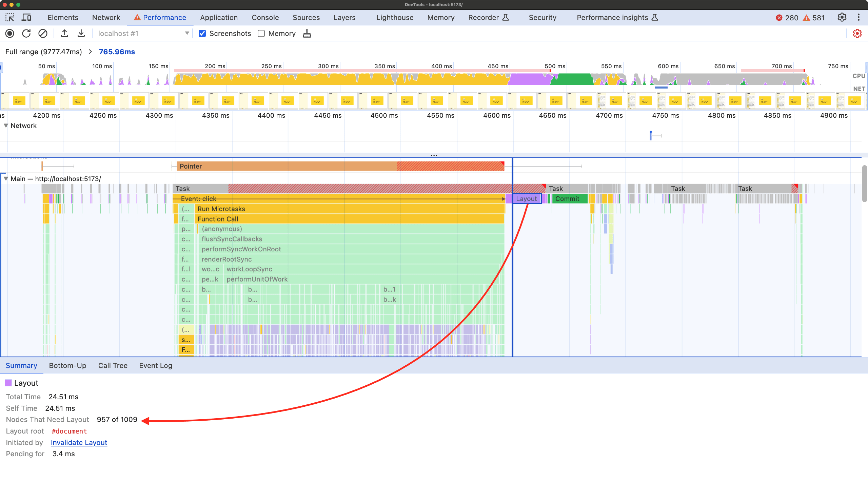Enable the Memory checkbox
The width and height of the screenshot is (868, 480).
pos(261,33)
